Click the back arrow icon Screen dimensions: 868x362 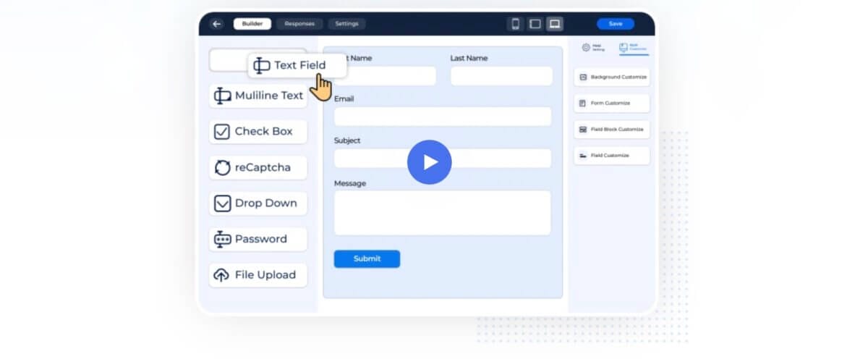(x=217, y=24)
